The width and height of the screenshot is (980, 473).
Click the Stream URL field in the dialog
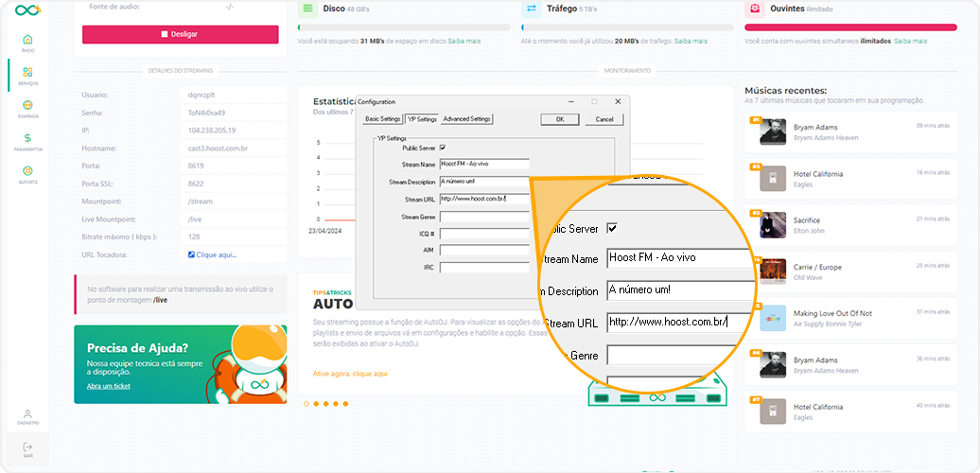pos(484,200)
